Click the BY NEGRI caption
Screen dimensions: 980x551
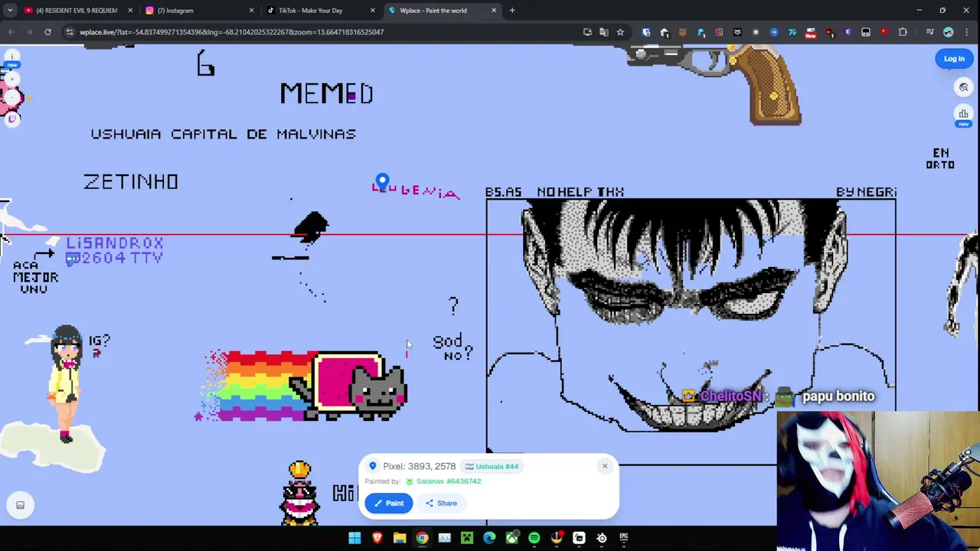pyautogui.click(x=866, y=192)
